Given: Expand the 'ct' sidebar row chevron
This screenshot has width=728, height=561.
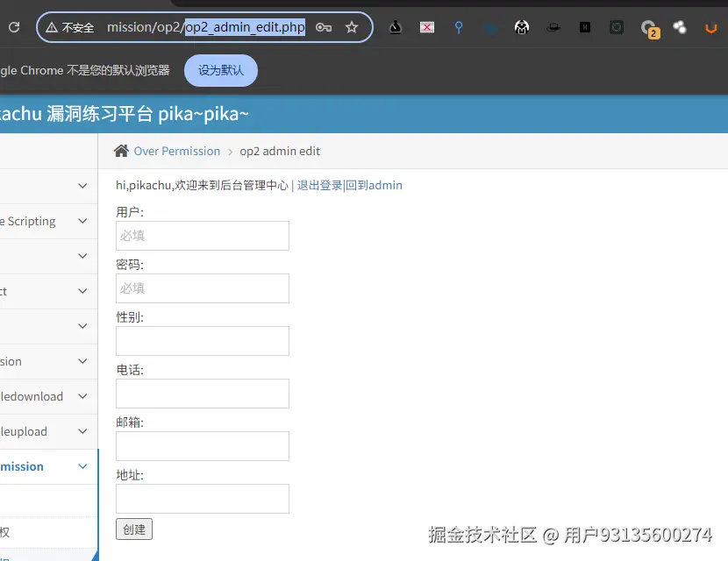Looking at the screenshot, I should click(x=82, y=291).
